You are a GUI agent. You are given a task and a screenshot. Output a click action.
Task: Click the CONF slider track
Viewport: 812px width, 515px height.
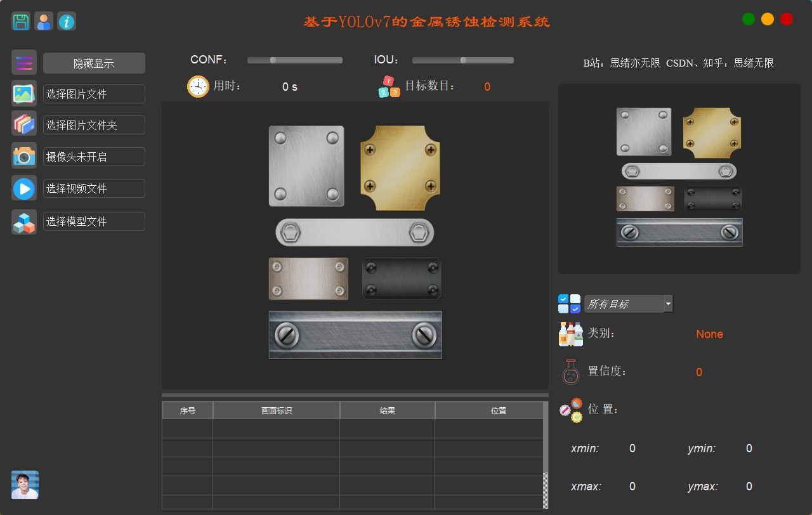295,60
